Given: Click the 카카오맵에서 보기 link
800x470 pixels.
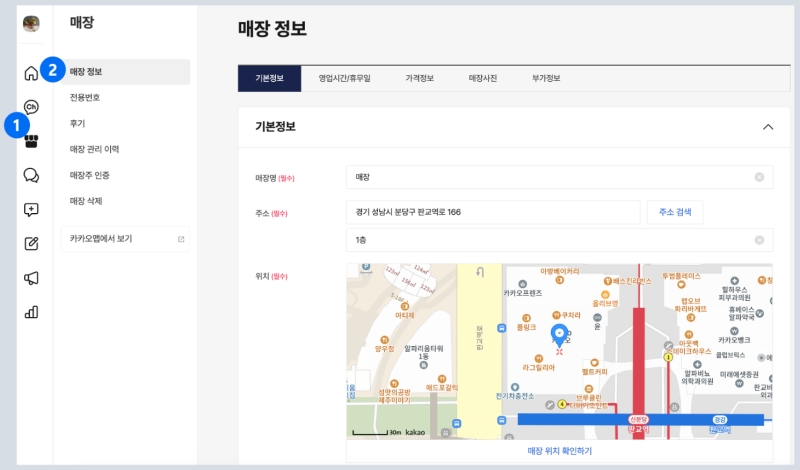Looking at the screenshot, I should pyautogui.click(x=125, y=239).
